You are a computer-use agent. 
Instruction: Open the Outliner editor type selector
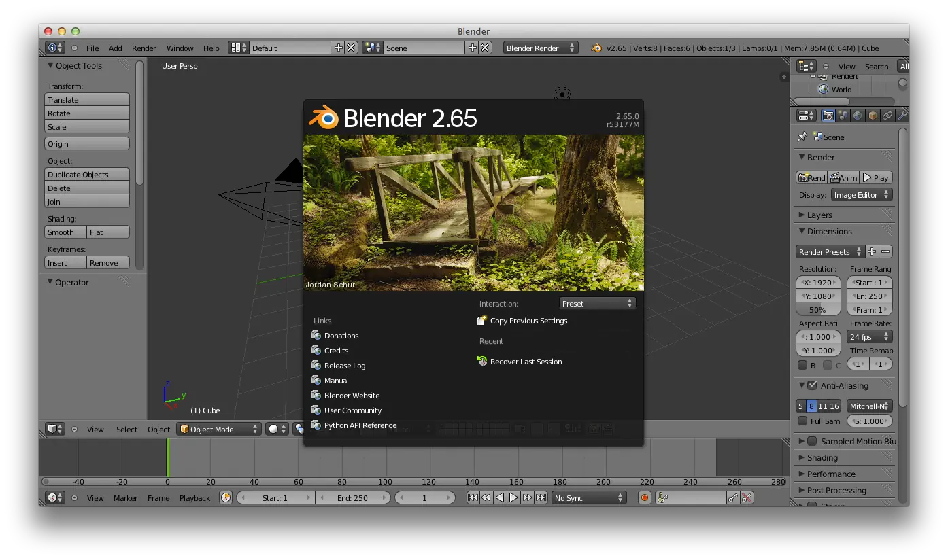pos(807,66)
